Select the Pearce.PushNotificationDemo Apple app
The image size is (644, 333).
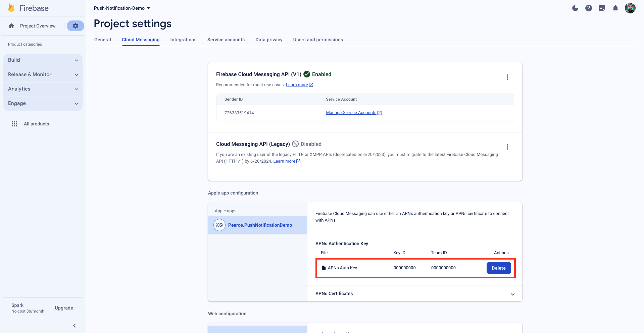pos(257,225)
